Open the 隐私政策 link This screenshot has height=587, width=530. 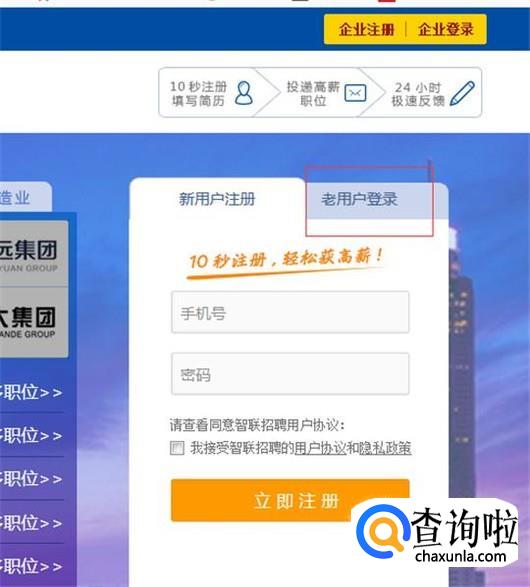[385, 448]
